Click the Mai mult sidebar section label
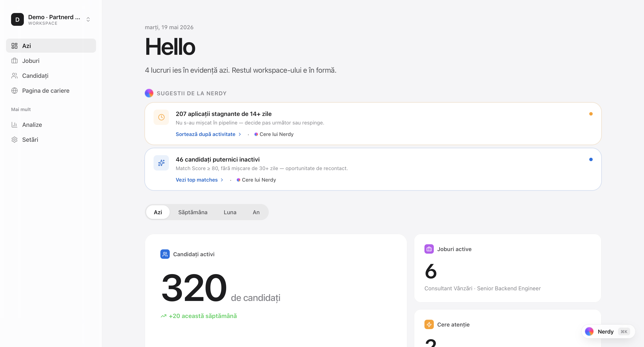 (21, 109)
